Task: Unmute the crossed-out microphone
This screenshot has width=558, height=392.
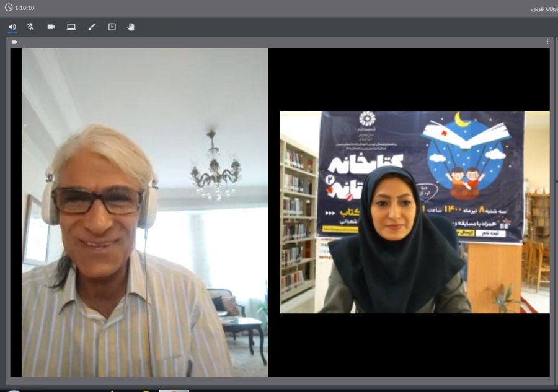Action: point(31,27)
